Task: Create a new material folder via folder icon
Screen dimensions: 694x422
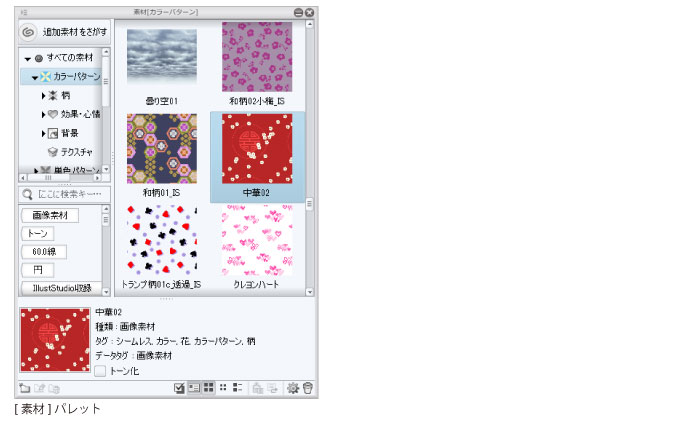Action: 25,388
